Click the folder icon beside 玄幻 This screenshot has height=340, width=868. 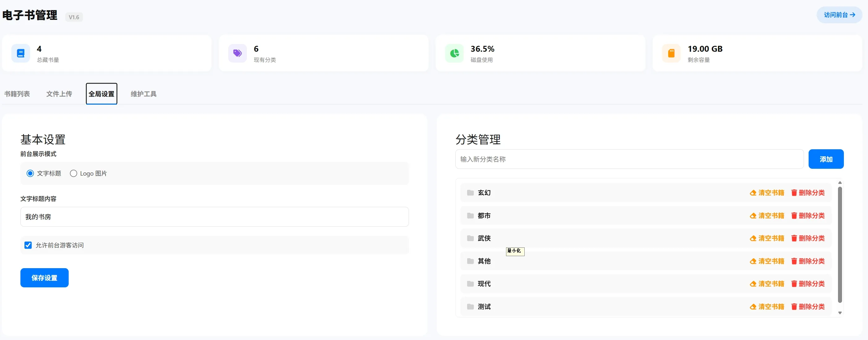tap(471, 193)
